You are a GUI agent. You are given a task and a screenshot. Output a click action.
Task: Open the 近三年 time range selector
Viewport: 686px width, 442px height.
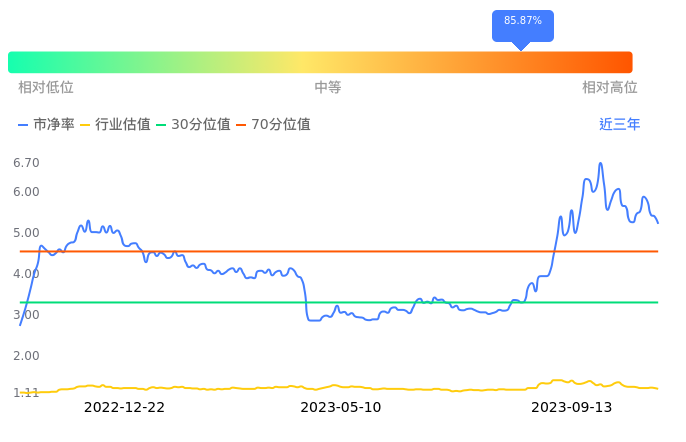(x=619, y=125)
